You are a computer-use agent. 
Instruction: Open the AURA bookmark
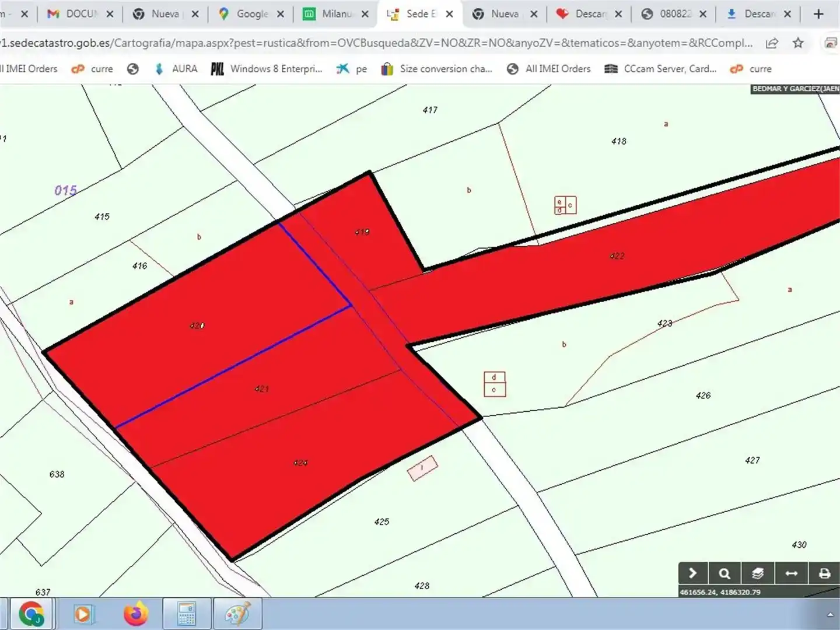point(176,69)
